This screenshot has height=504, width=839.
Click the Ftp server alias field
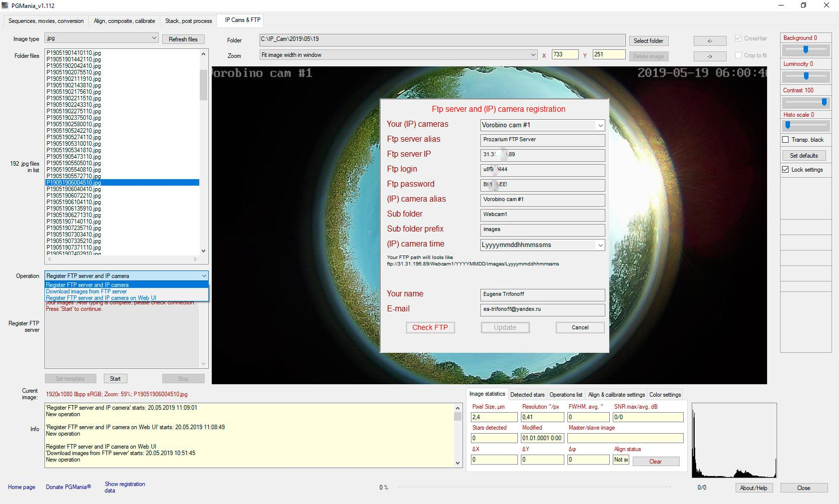[x=542, y=140]
